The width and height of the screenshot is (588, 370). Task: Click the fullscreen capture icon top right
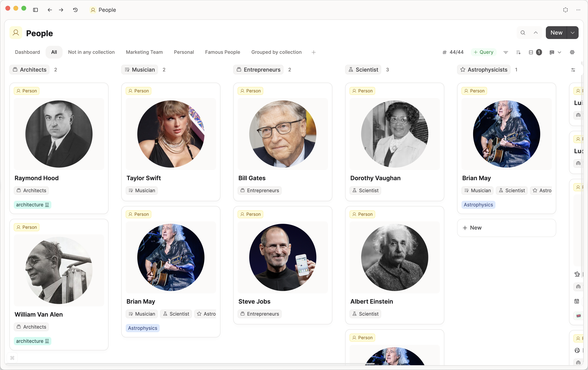[565, 10]
